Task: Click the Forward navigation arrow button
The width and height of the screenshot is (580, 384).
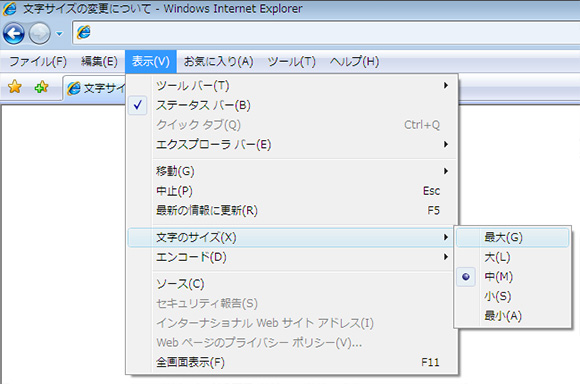Action: point(40,34)
